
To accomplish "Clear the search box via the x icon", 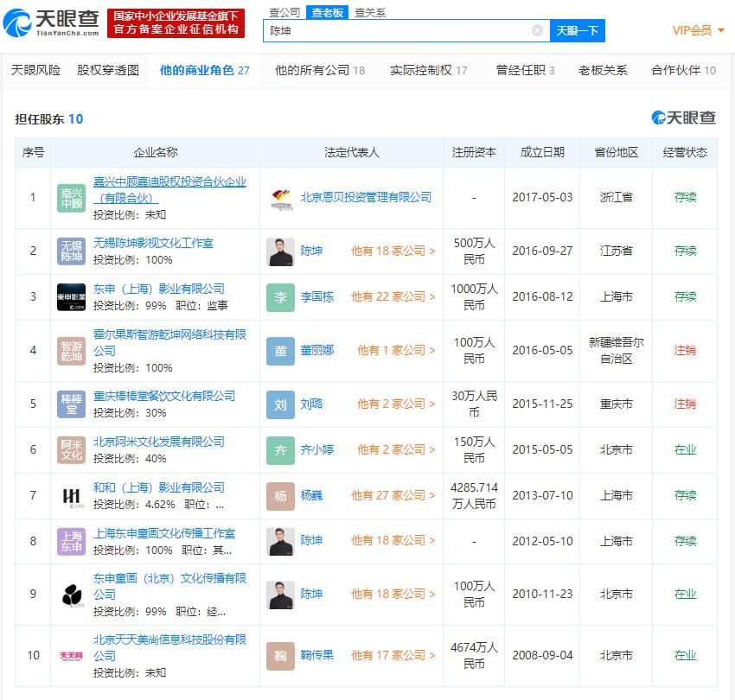I will (x=538, y=29).
